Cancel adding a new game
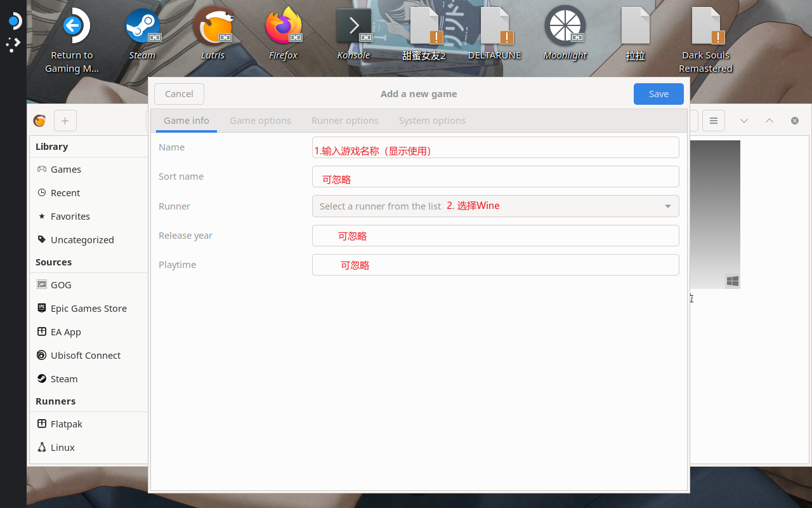812x508 pixels. pyautogui.click(x=179, y=94)
